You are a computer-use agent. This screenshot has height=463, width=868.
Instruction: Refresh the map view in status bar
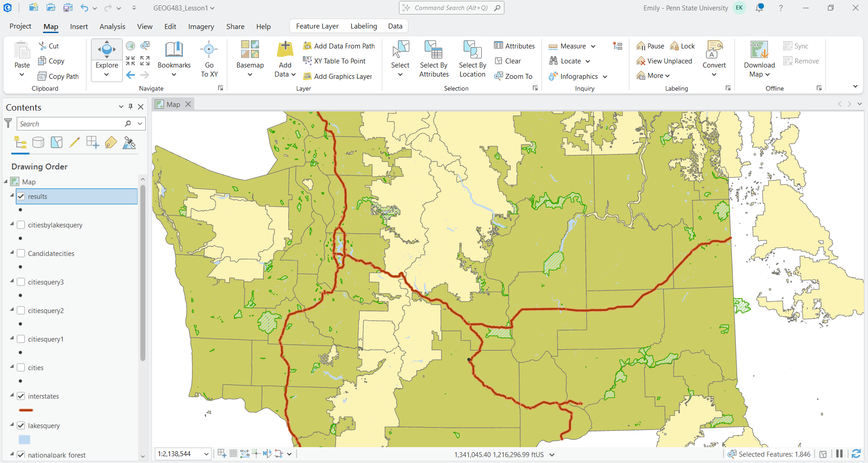point(856,454)
